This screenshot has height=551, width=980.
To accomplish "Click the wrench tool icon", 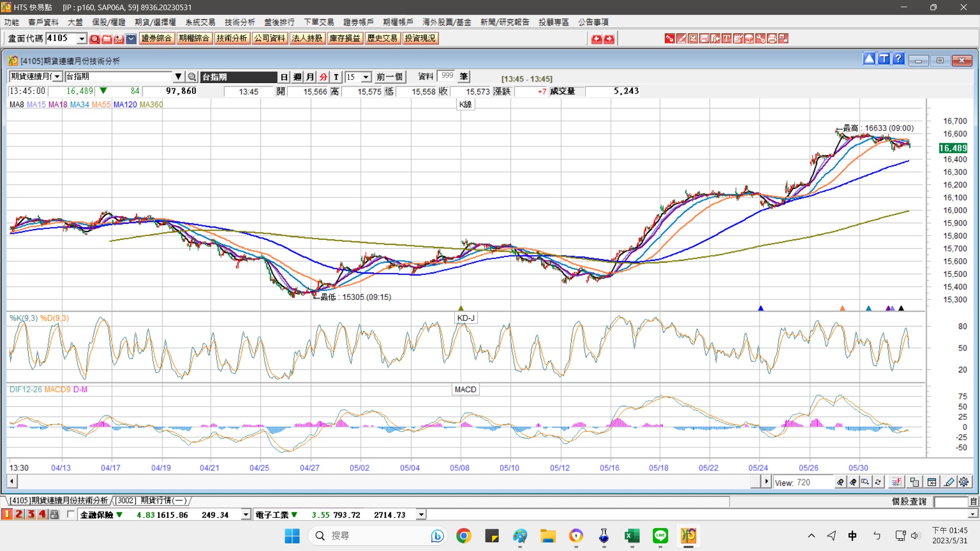I will (761, 38).
